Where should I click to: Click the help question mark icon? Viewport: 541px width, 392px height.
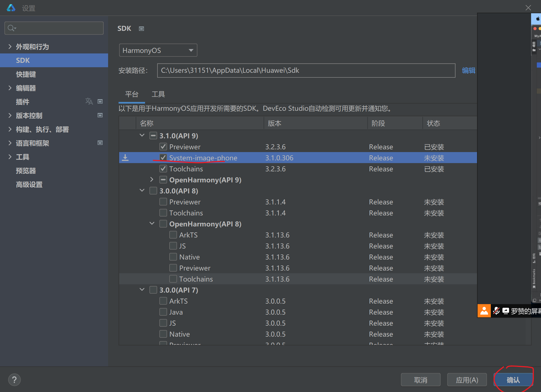point(14,380)
